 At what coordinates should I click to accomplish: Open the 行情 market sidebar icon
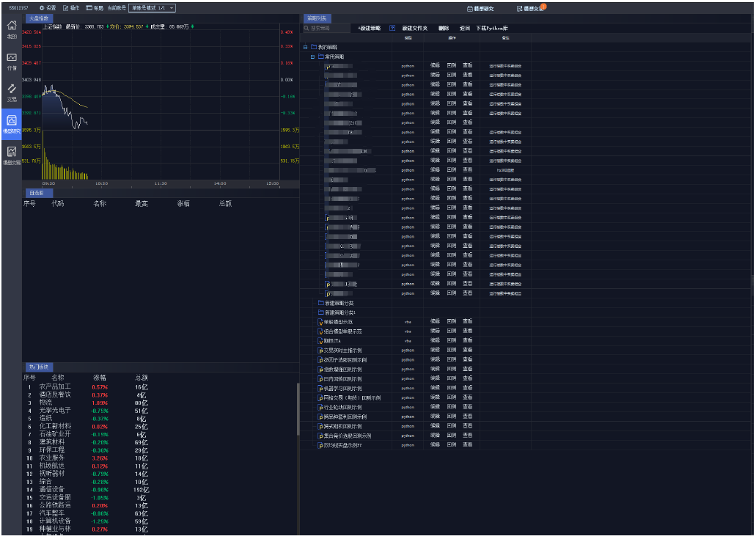[x=12, y=61]
